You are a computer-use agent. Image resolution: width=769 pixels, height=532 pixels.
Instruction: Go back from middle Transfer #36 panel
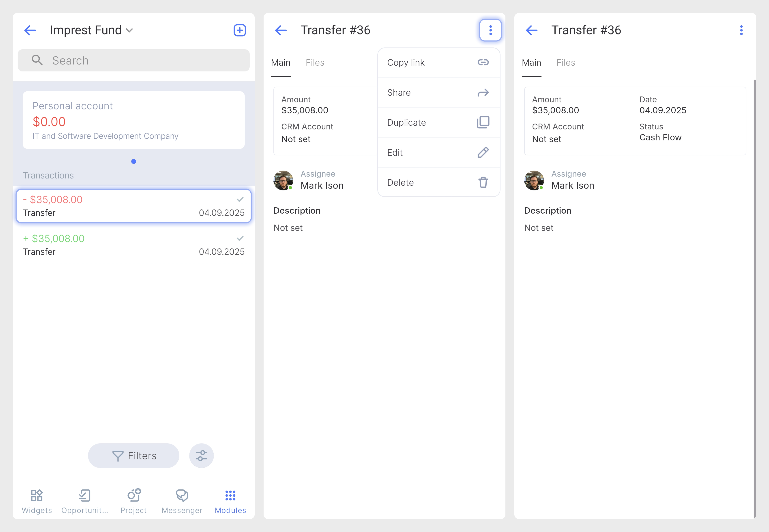(281, 30)
